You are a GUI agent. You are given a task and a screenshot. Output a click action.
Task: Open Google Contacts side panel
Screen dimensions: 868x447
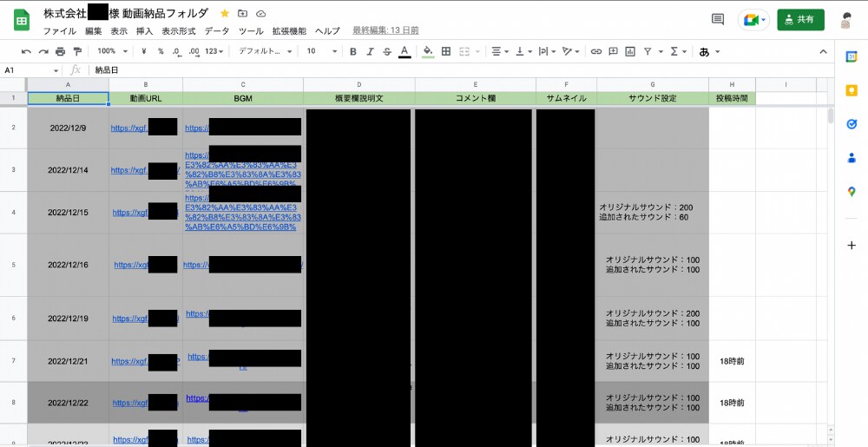click(852, 158)
